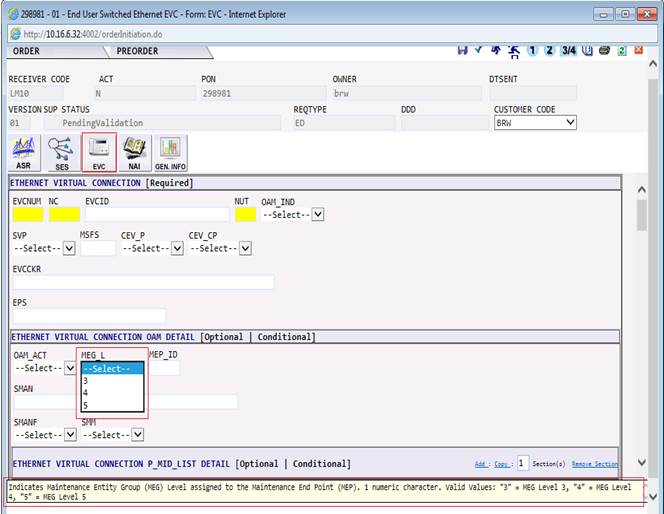
Task: Click the yellow NUT field
Action: tap(246, 214)
